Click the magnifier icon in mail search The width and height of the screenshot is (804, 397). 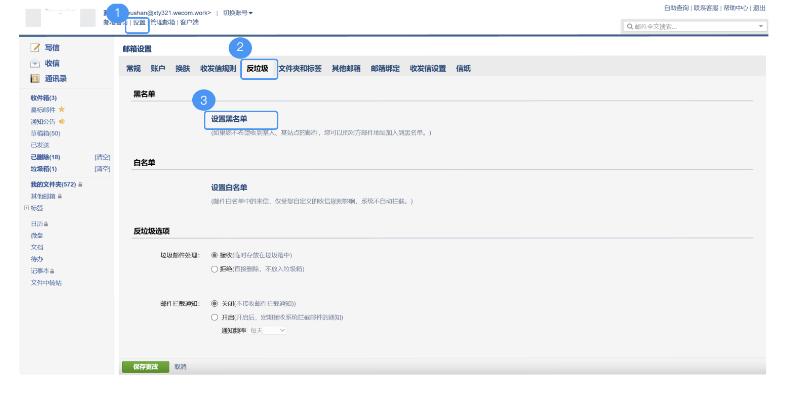pos(630,26)
